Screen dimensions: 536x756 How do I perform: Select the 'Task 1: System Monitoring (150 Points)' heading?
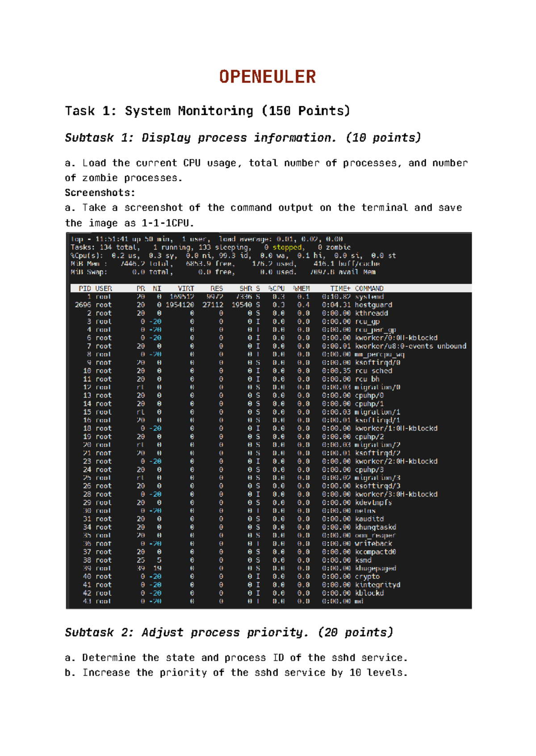coord(207,111)
